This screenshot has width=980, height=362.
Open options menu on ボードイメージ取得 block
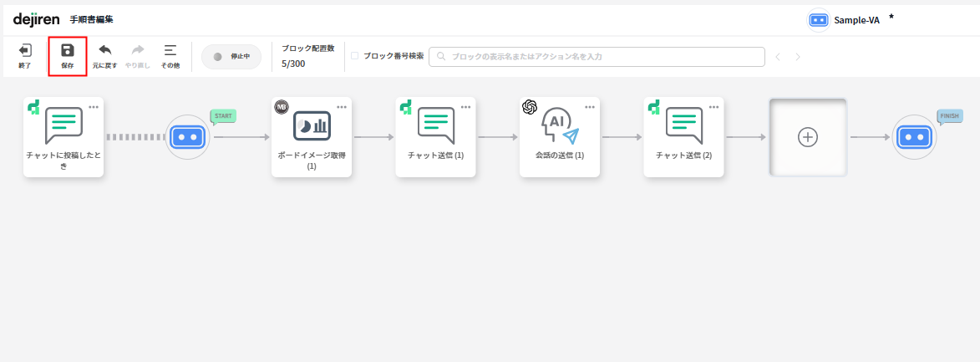(342, 107)
